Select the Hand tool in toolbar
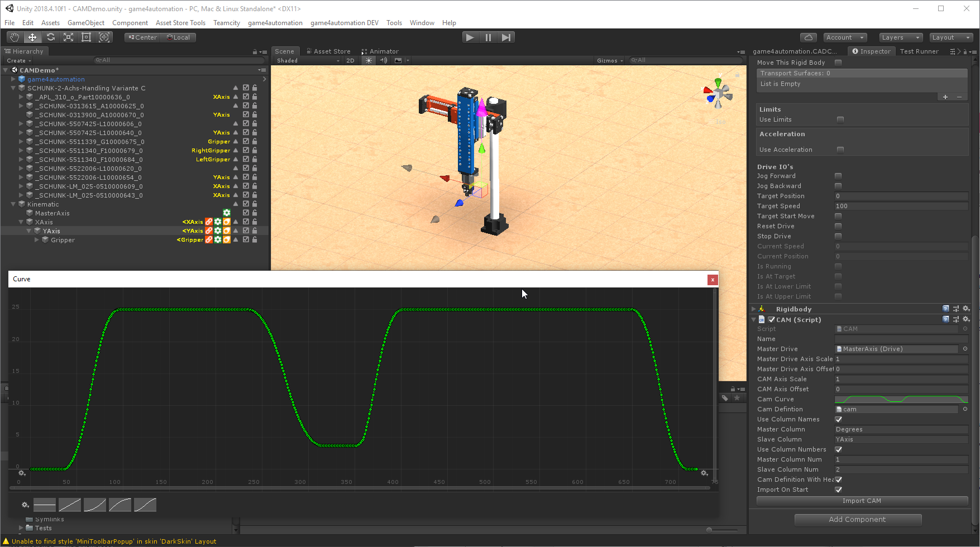The height and width of the screenshot is (547, 980). click(x=15, y=37)
